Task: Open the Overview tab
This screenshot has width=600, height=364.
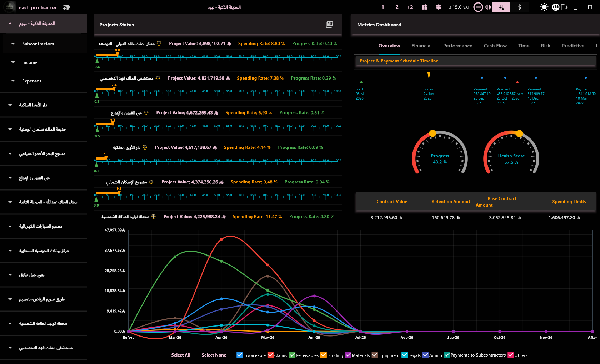Action: point(389,46)
